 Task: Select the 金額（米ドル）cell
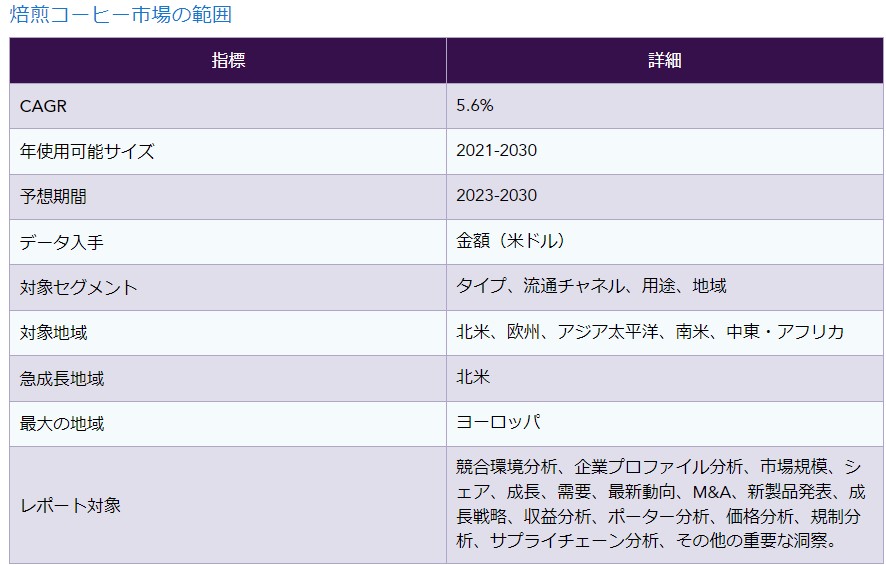pyautogui.click(x=664, y=242)
